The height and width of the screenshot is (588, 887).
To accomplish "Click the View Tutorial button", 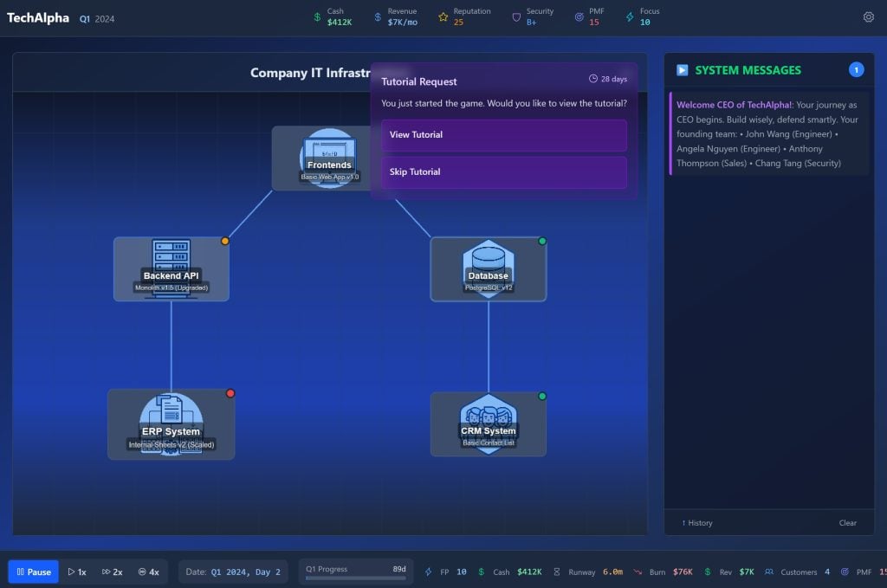I will (x=504, y=135).
